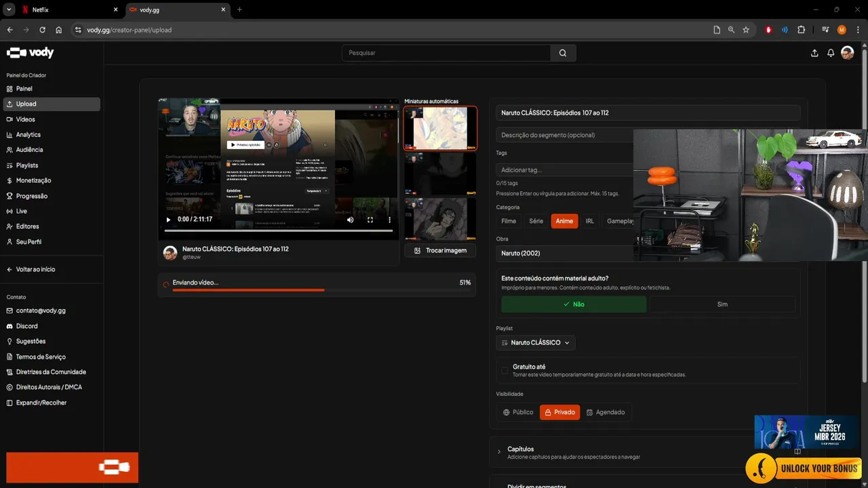Open the Naruto CLÁSSICO playlist dropdown

[x=536, y=342]
